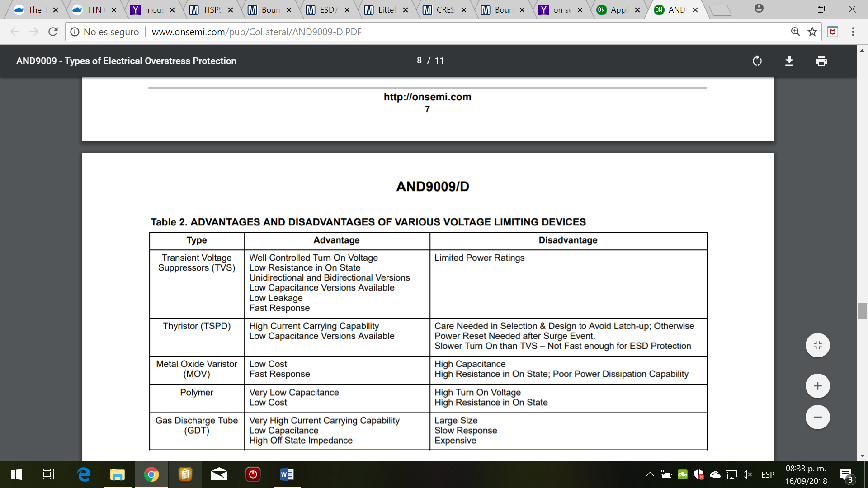Zoom in on the PDF
Screen dimensions: 868x488
pos(817,386)
